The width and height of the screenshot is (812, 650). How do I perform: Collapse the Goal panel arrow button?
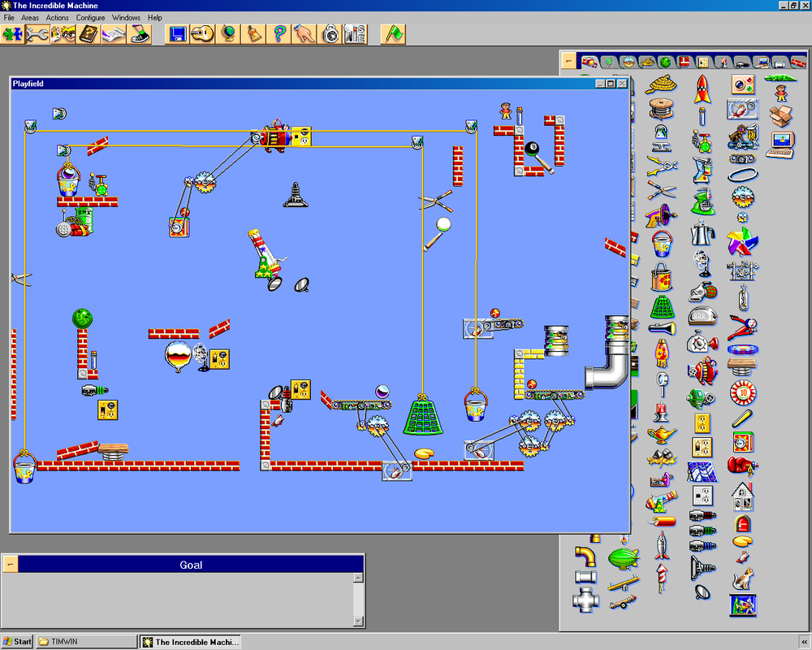(11, 565)
